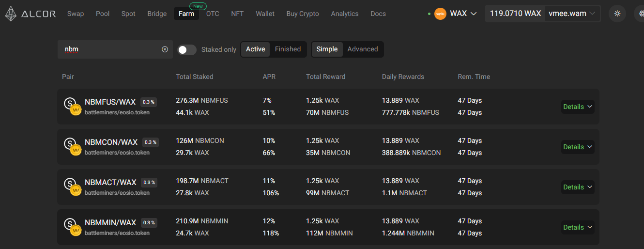Click the APR column header
The width and height of the screenshot is (644, 249).
[x=269, y=77]
